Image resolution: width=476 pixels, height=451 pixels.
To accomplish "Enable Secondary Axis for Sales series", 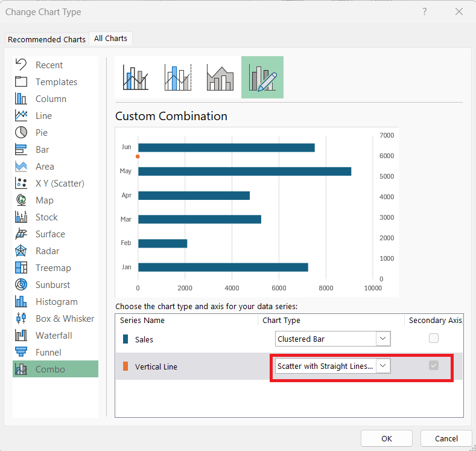I will pos(434,338).
